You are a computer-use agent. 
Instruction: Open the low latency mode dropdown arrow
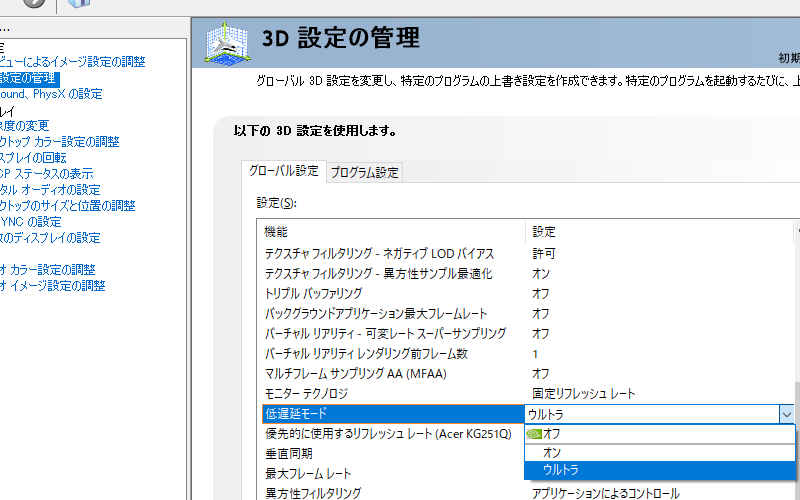pos(786,414)
